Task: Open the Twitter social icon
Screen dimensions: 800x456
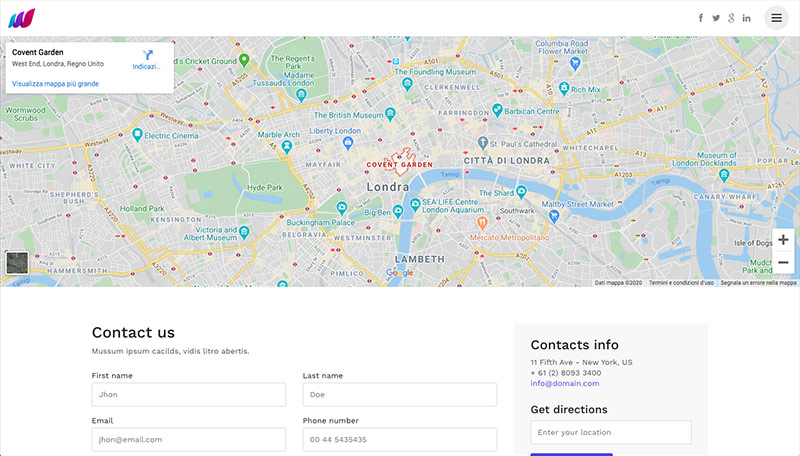Action: coord(716,18)
